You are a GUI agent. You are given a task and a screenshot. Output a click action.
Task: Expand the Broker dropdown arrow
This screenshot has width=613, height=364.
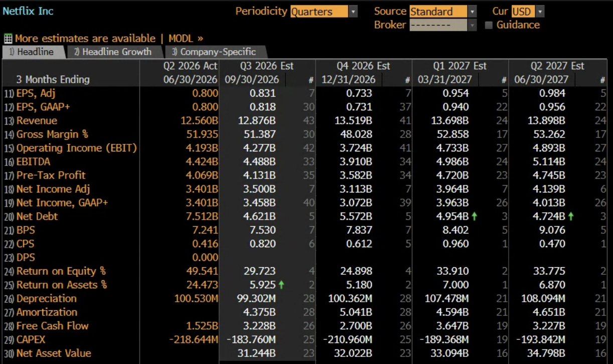point(473,25)
